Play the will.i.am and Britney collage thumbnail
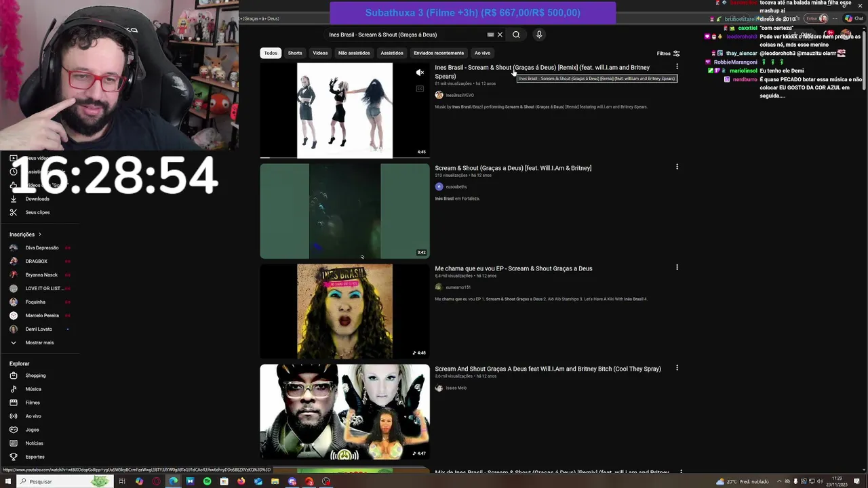 pyautogui.click(x=344, y=411)
